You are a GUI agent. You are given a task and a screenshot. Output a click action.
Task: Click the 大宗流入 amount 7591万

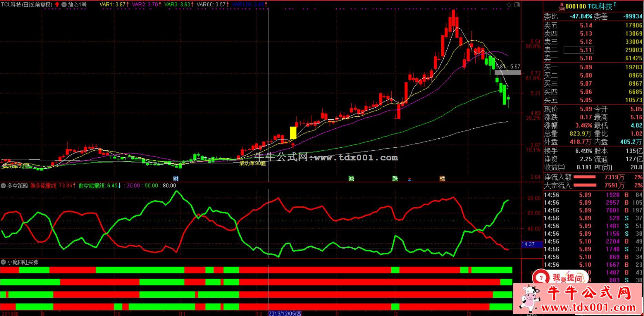[x=614, y=185]
